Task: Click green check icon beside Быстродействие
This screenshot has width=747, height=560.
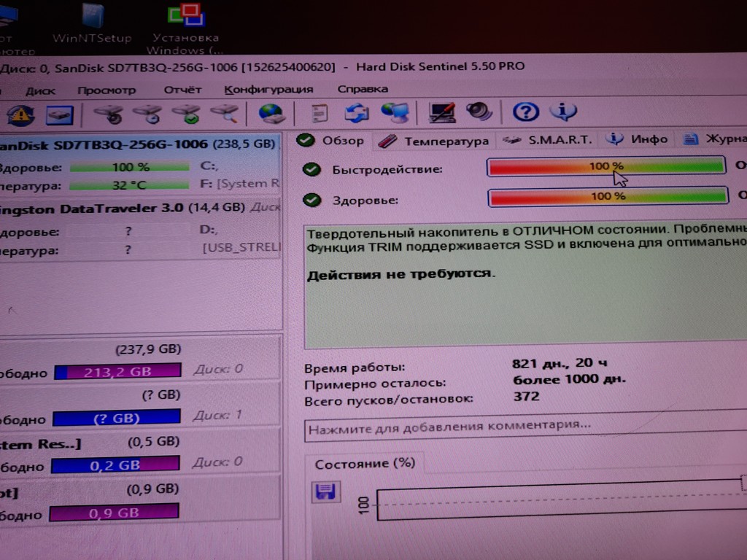Action: [312, 169]
